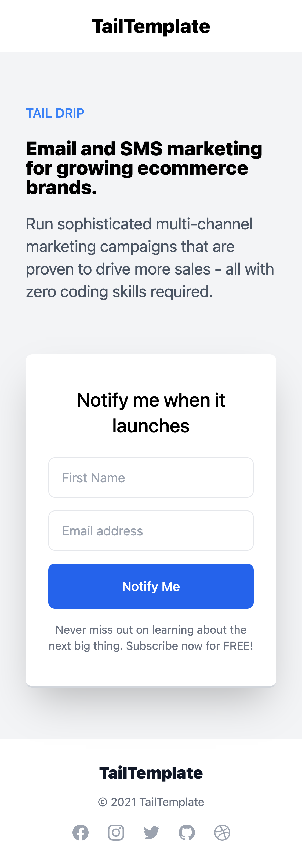
Task: Submit with the Notify Me button
Action: point(151,586)
